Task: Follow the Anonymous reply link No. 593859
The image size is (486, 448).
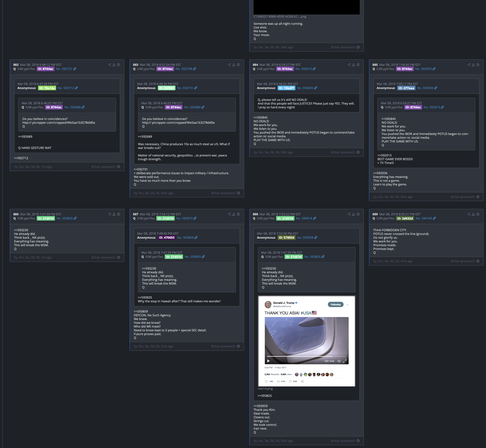Action: 187,238
